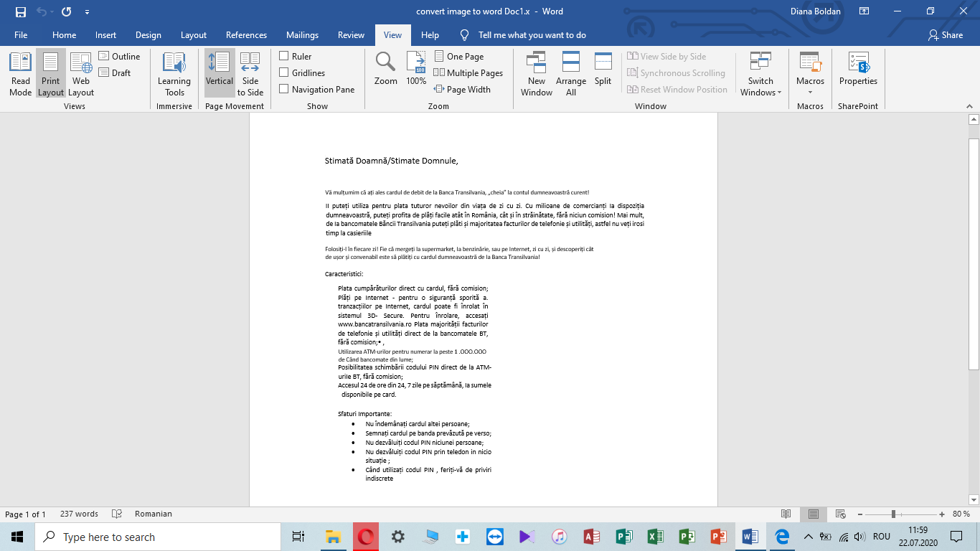The width and height of the screenshot is (980, 551).
Task: Click the 237 words count
Action: tap(79, 514)
